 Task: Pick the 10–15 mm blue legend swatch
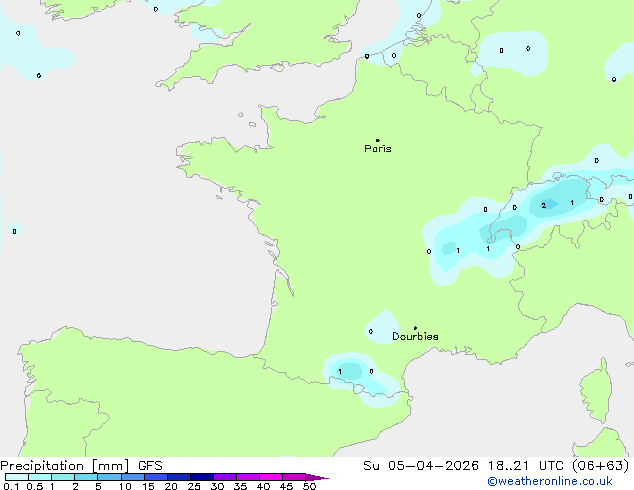pyautogui.click(x=133, y=477)
